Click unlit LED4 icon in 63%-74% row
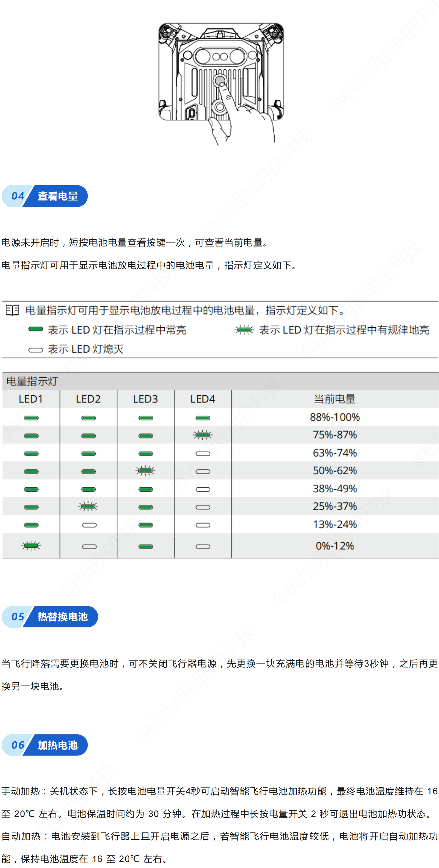The height and width of the screenshot is (868, 439). click(203, 454)
